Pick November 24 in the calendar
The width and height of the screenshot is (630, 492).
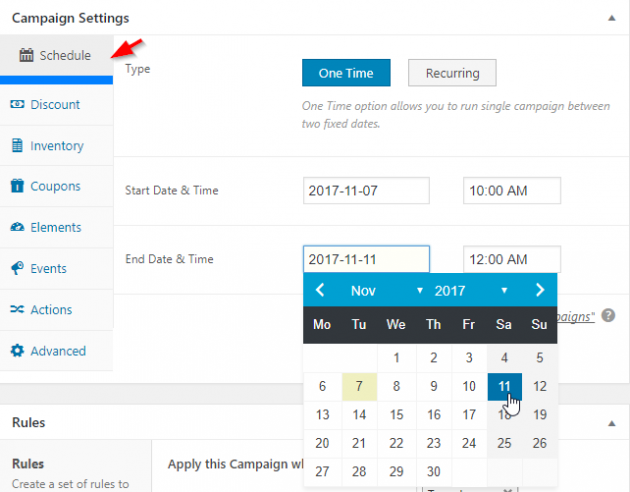[x=469, y=443]
